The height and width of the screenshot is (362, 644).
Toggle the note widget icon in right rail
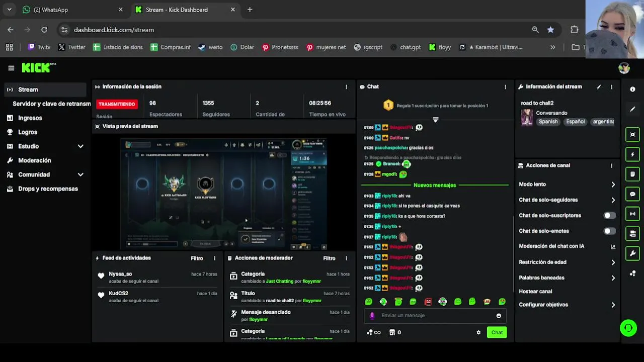(632, 174)
